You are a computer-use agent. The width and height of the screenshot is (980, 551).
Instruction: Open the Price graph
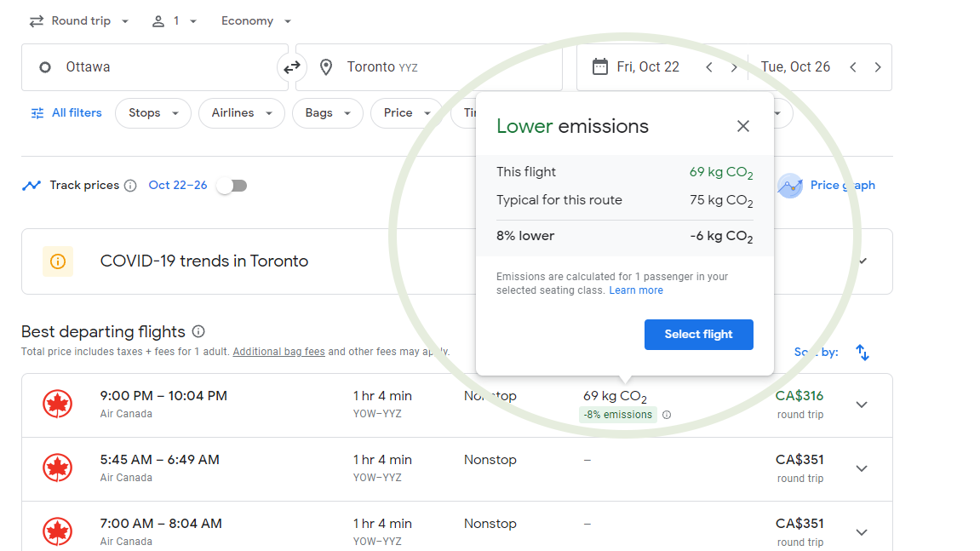click(x=826, y=186)
